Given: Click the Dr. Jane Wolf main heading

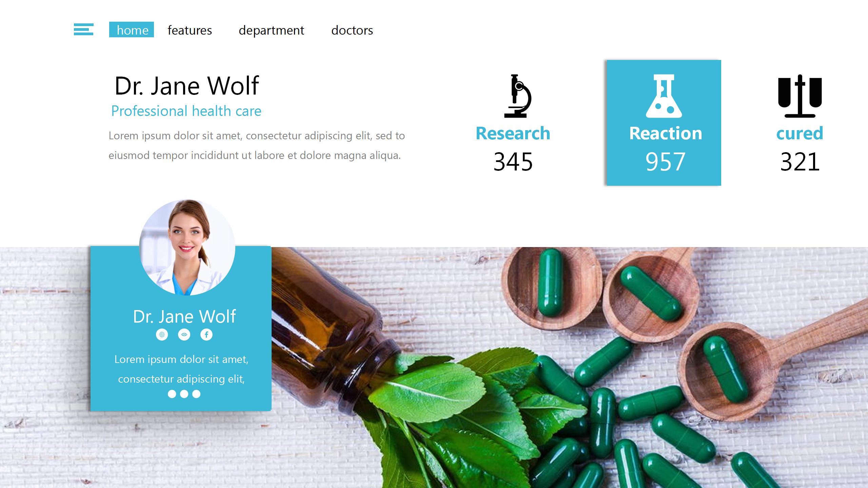Looking at the screenshot, I should pyautogui.click(x=187, y=86).
